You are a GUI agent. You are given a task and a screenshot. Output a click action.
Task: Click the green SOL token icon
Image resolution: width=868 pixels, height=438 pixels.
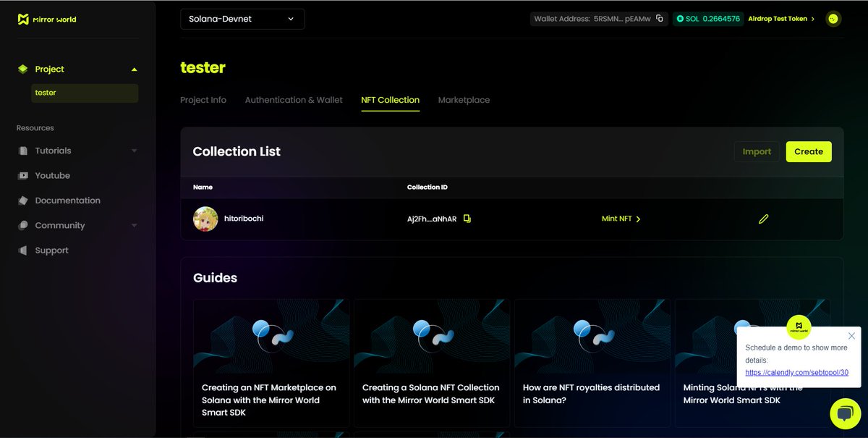point(680,19)
